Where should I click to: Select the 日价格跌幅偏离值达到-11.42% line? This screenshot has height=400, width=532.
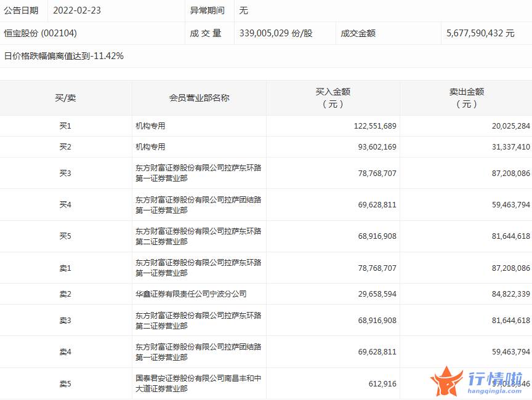(x=64, y=56)
